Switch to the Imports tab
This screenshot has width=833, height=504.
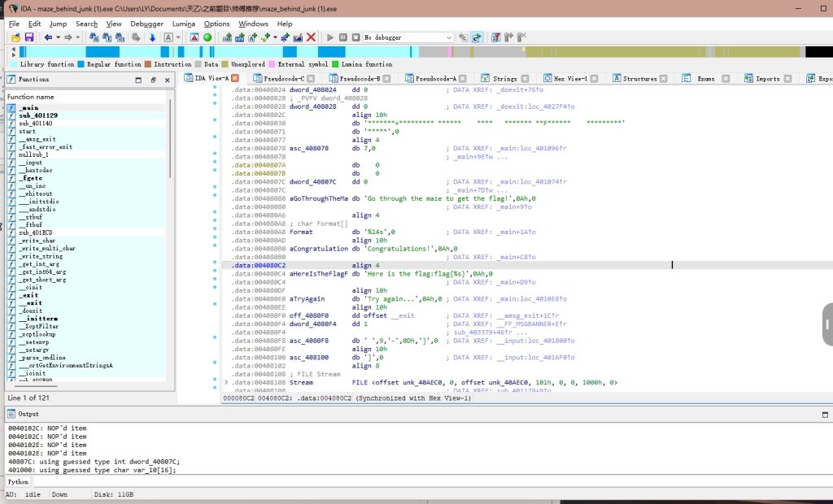pos(767,79)
